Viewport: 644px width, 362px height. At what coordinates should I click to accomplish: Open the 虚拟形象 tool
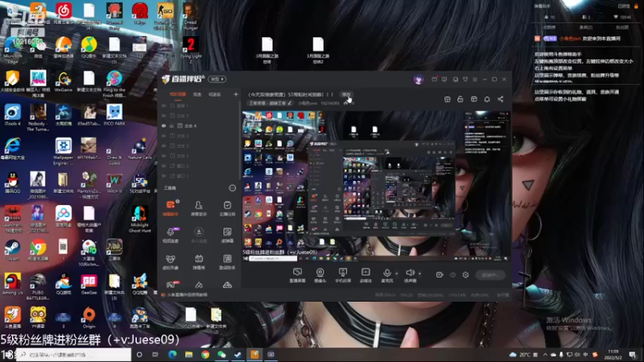point(171,261)
